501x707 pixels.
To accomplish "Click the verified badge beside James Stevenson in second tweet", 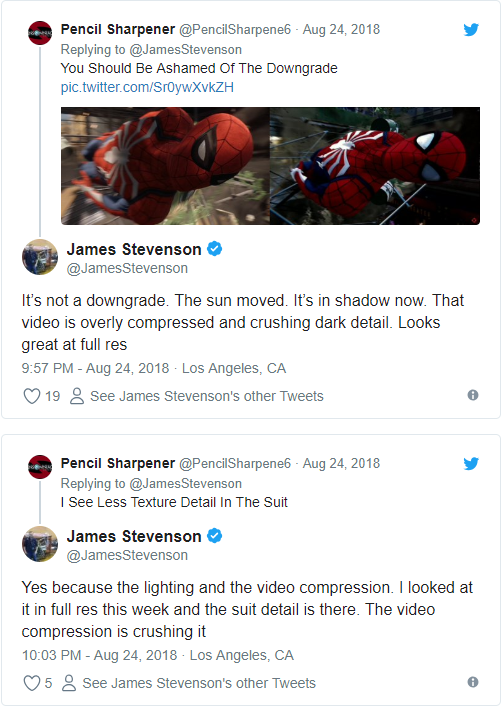I will tap(214, 536).
